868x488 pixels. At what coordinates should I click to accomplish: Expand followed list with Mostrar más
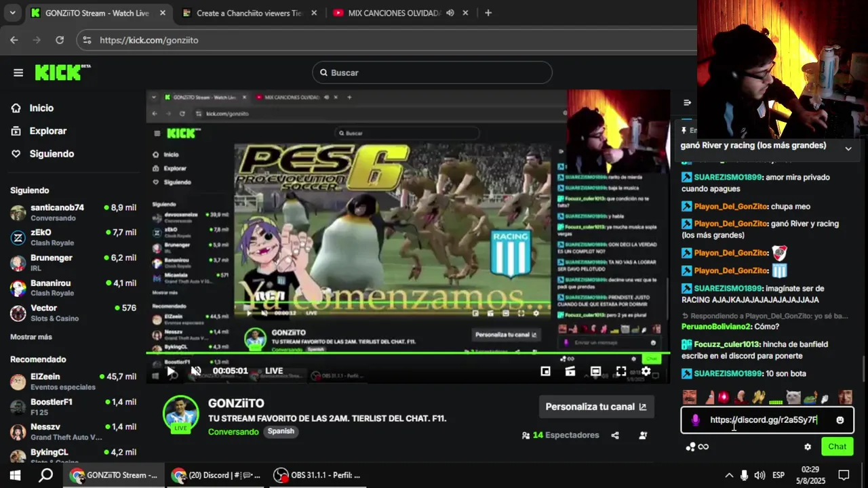point(31,337)
